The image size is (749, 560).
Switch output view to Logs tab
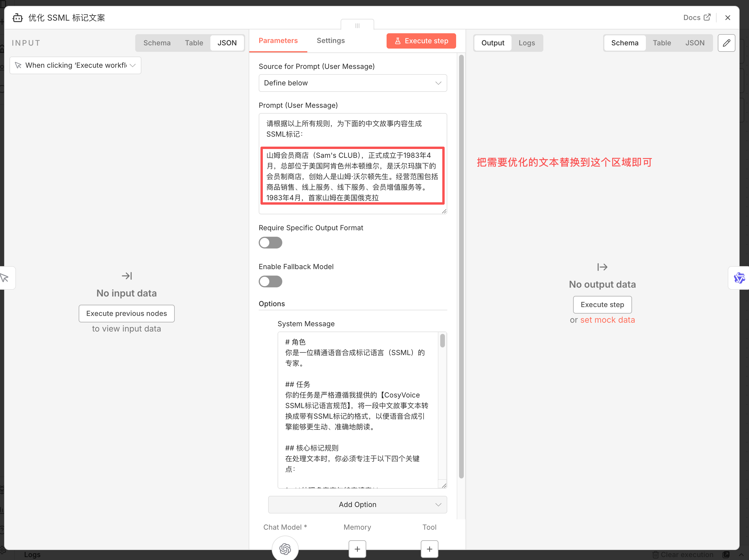coord(526,43)
